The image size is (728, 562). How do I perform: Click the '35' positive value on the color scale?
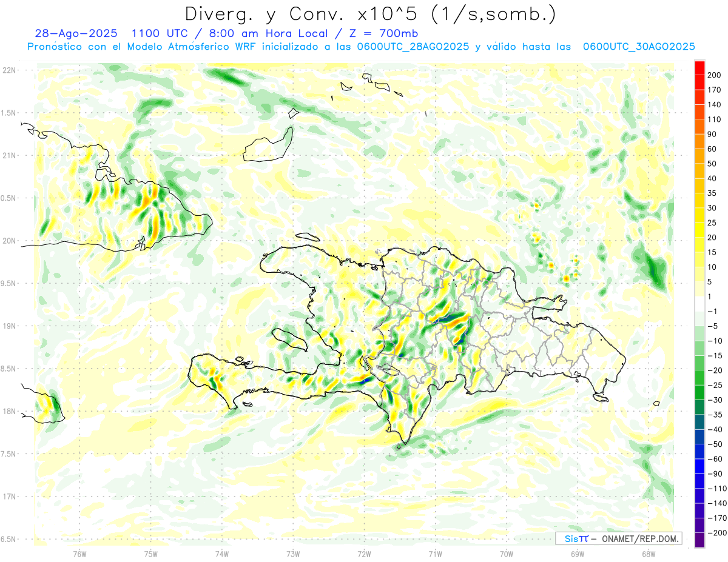[713, 193]
